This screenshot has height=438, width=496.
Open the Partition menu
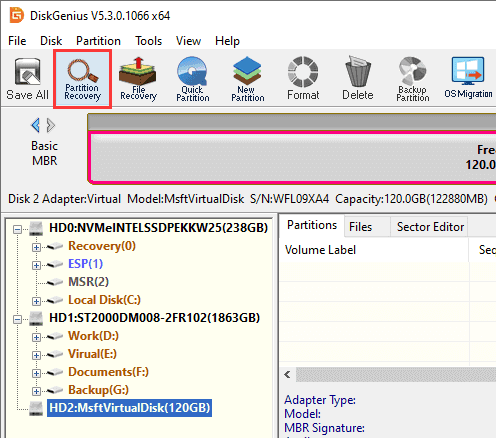[x=98, y=41]
